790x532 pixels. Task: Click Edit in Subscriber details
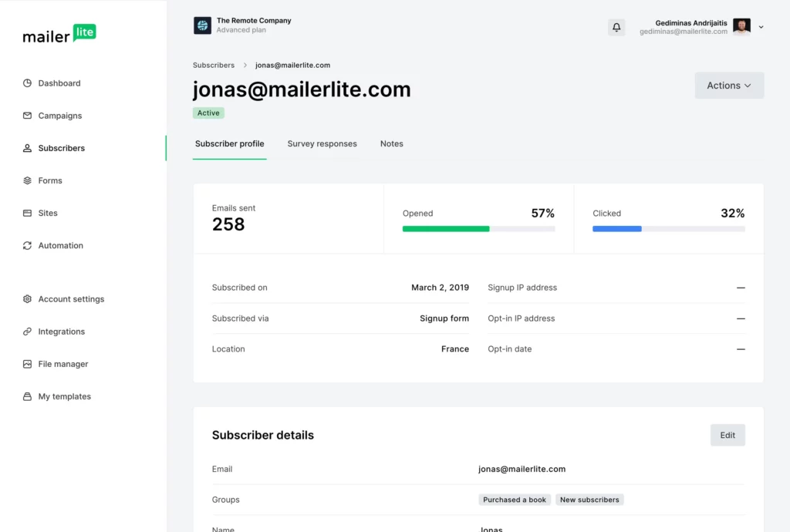click(728, 435)
